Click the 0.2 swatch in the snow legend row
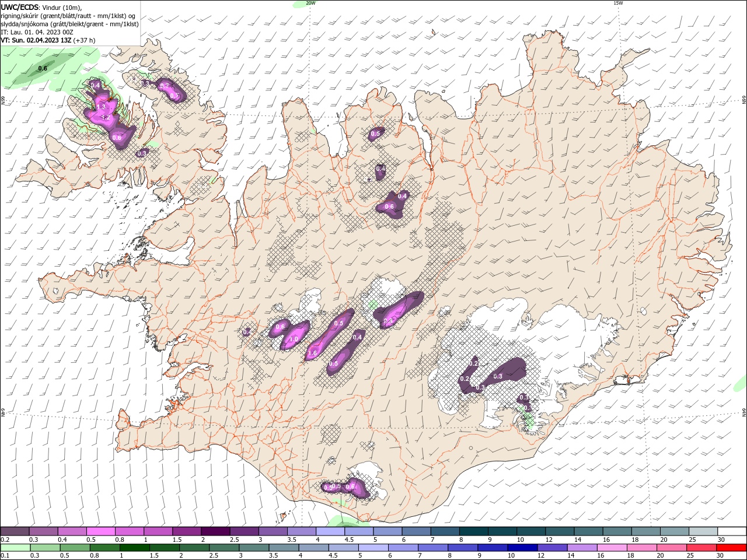Image resolution: width=747 pixels, height=560 pixels. tap(15, 531)
